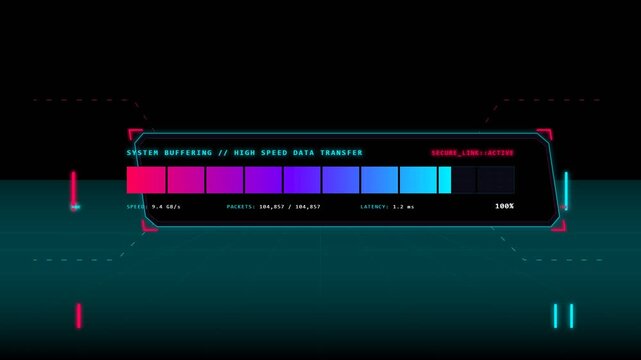Click the "LATENCY: 1.2 ms" readout
Screen dimensions: 641x360
(x=387, y=207)
